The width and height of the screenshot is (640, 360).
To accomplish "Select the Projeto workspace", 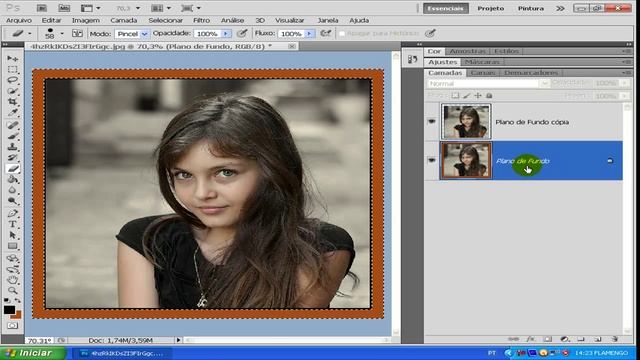I will point(491,8).
